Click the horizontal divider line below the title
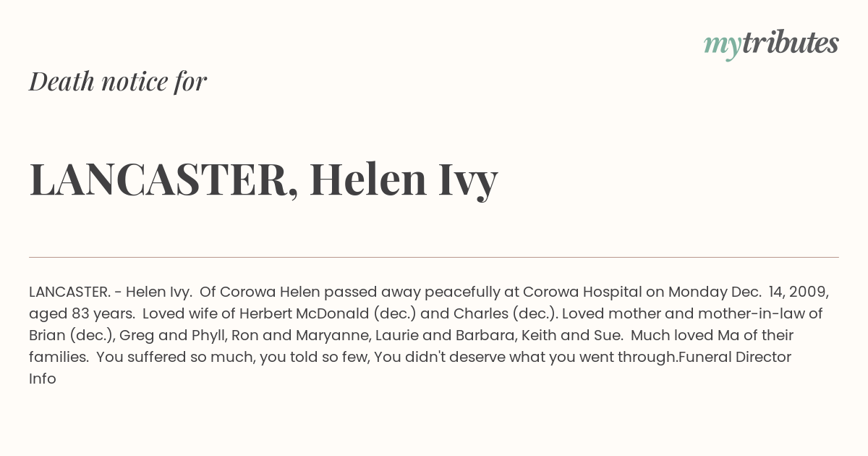Image resolution: width=868 pixels, height=456 pixels. [434, 257]
